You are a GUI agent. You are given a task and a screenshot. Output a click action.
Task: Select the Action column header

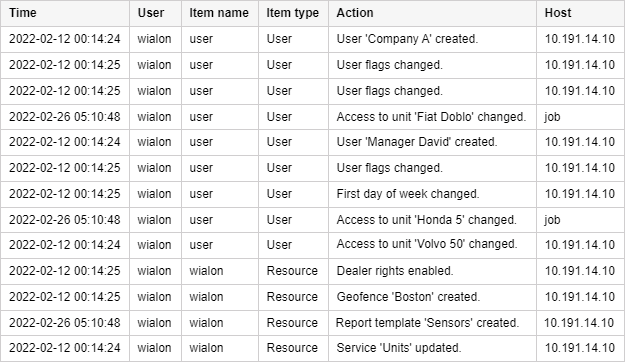click(x=432, y=13)
